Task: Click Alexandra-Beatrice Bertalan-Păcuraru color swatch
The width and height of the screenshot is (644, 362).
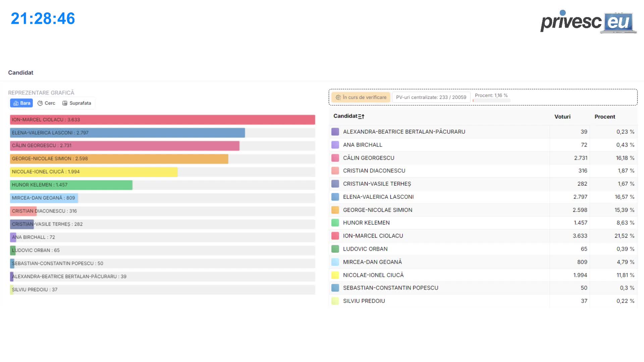Action: [x=335, y=132]
